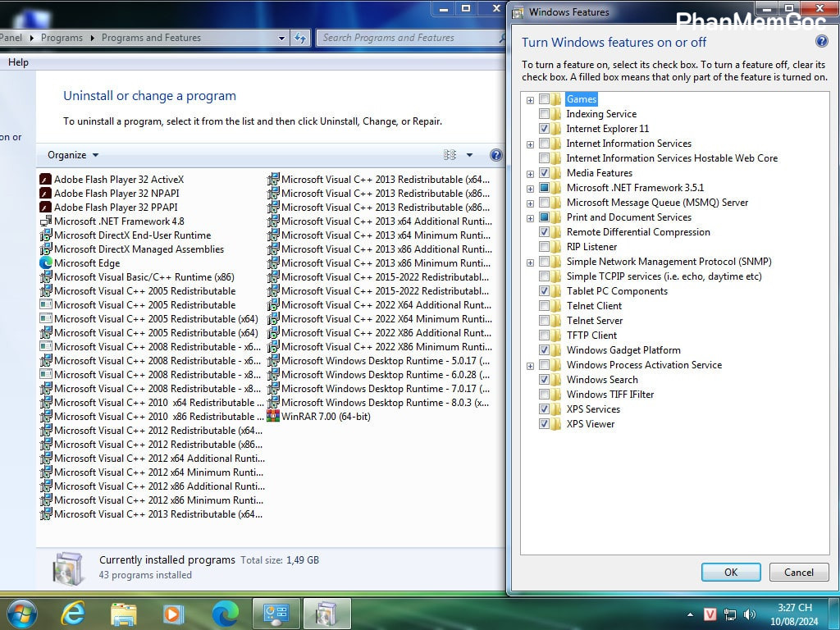This screenshot has height=630, width=840.
Task: Launch Windows Media Player from taskbar
Action: point(173,613)
